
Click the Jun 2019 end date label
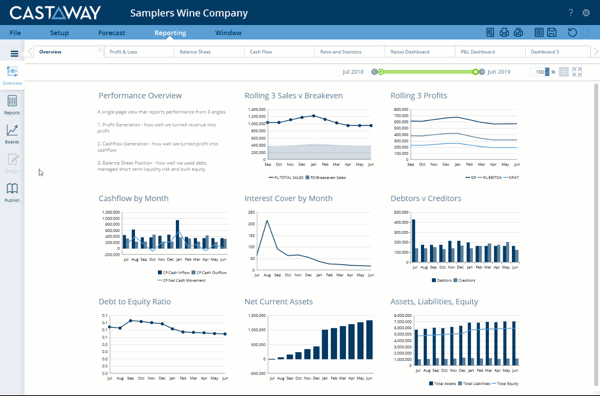click(x=499, y=72)
